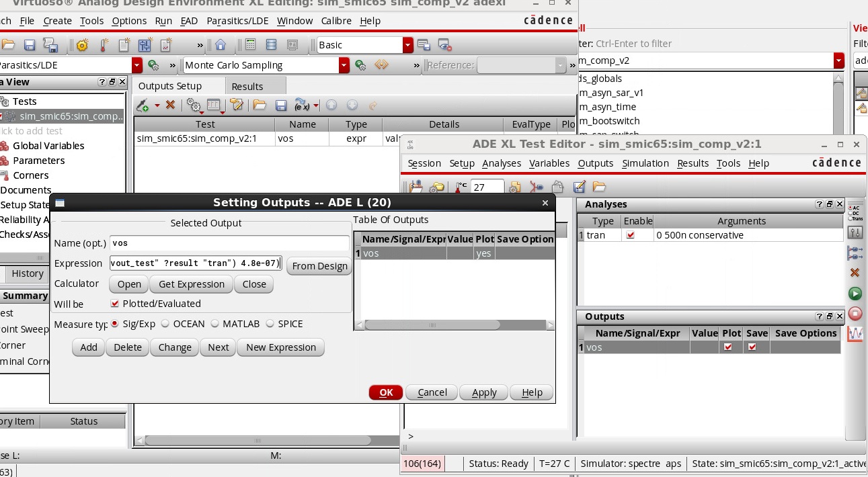Click the edit variables sliders icon in Test Editor sidebar
Screen dimensions: 868x477
click(855, 233)
